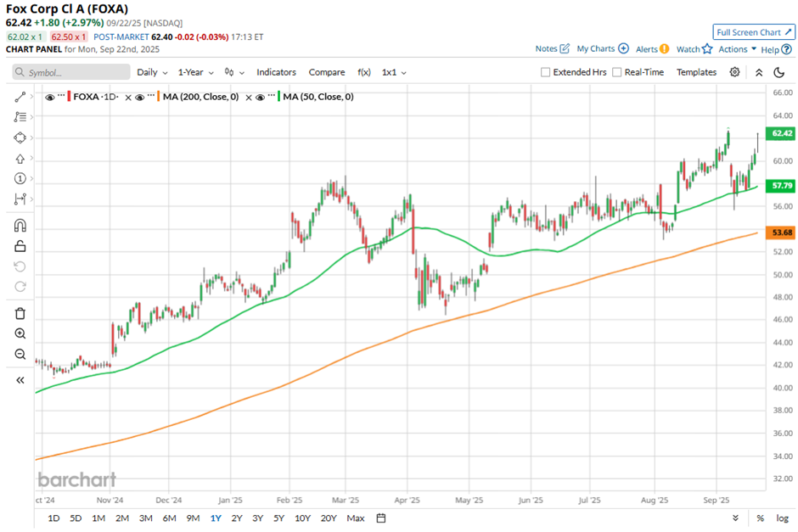Screen dimensions: 798x532
Task: Zoom out with the magnifier minus icon
Action: (20, 354)
